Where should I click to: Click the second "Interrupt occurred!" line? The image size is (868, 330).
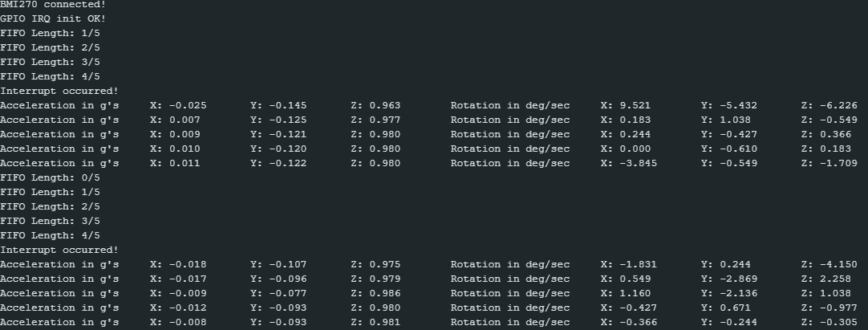click(x=59, y=250)
